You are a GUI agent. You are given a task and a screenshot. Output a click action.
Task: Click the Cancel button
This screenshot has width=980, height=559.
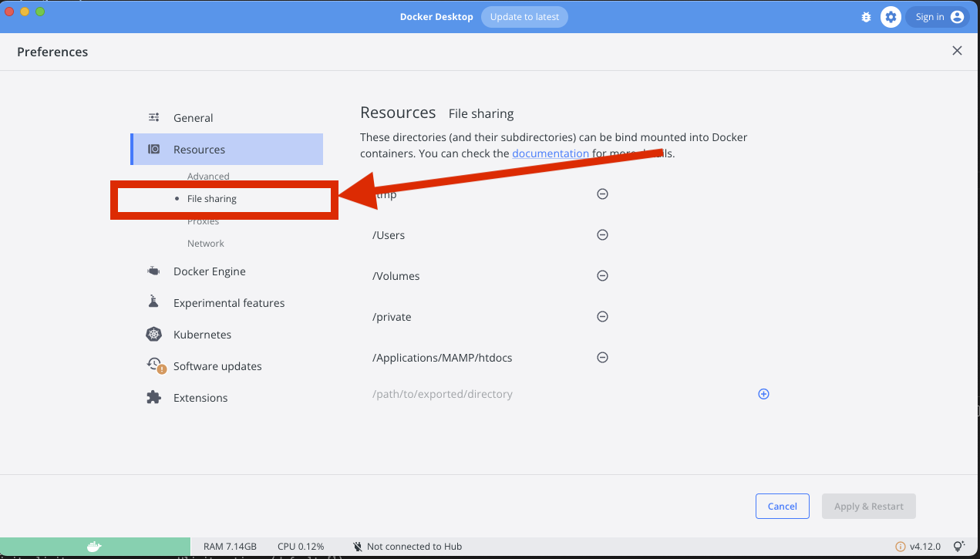(782, 507)
